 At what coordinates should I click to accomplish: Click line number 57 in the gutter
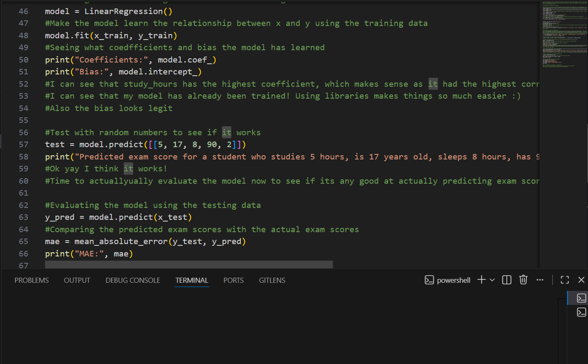[24, 145]
